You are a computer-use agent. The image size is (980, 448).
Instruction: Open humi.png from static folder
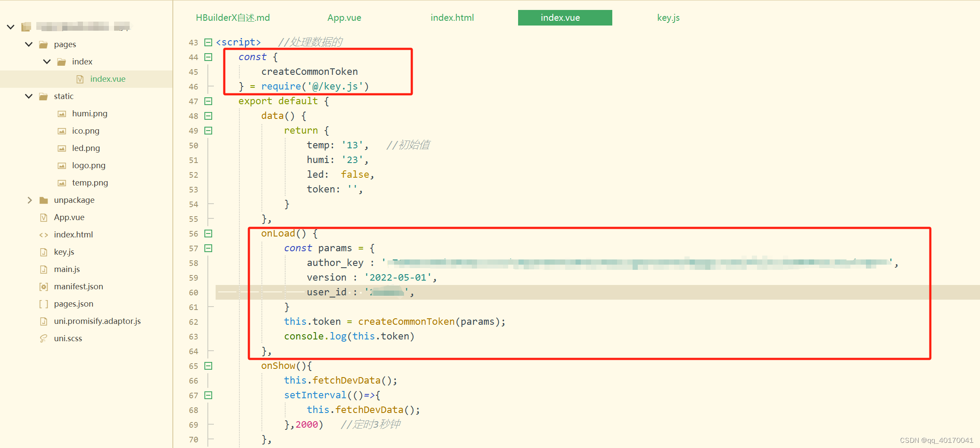(89, 114)
